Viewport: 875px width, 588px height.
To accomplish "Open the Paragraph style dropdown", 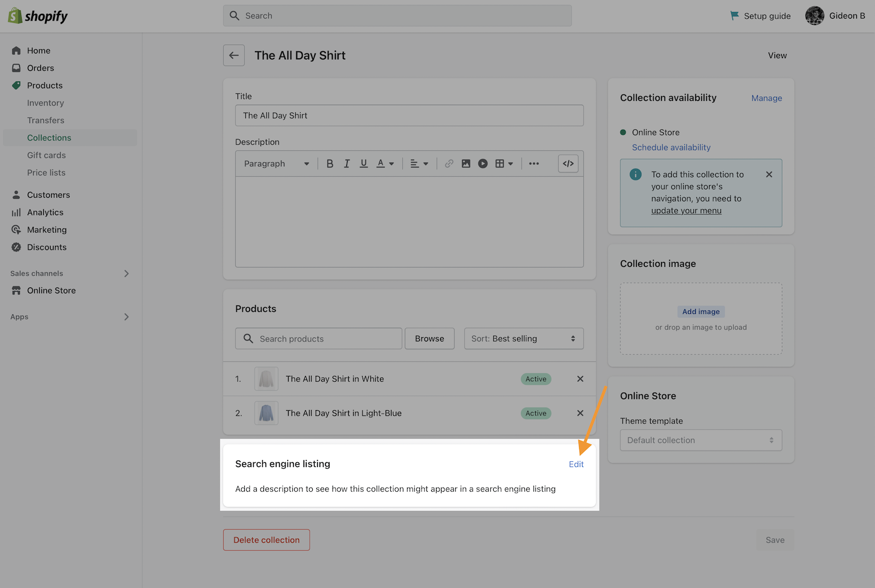I will (x=277, y=164).
